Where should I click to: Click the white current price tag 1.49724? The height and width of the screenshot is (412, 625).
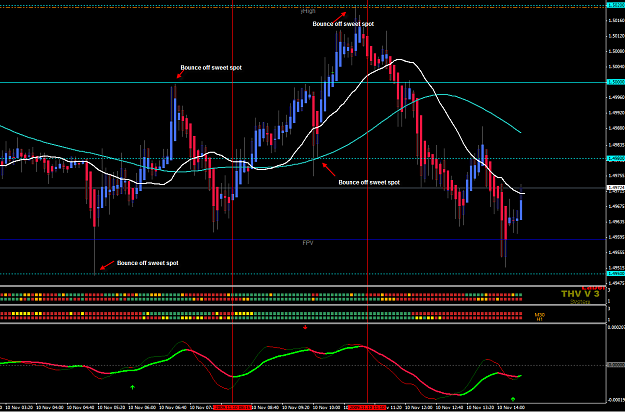pos(615,187)
